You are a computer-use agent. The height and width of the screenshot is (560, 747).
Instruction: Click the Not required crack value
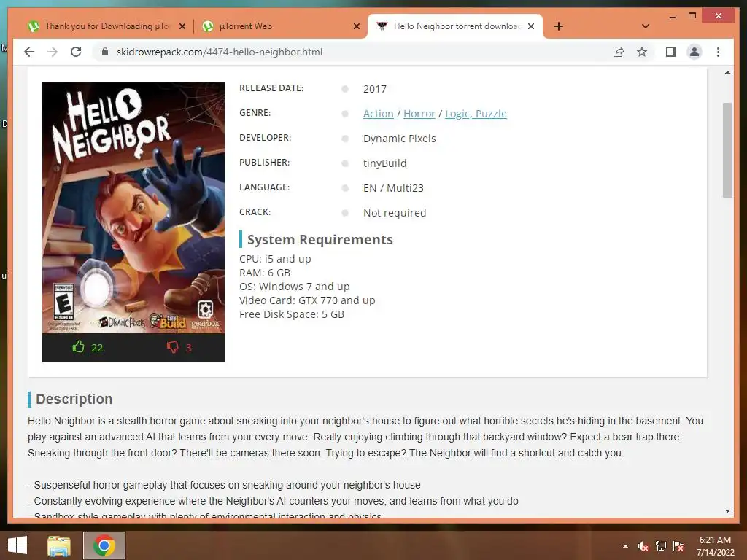pyautogui.click(x=395, y=213)
